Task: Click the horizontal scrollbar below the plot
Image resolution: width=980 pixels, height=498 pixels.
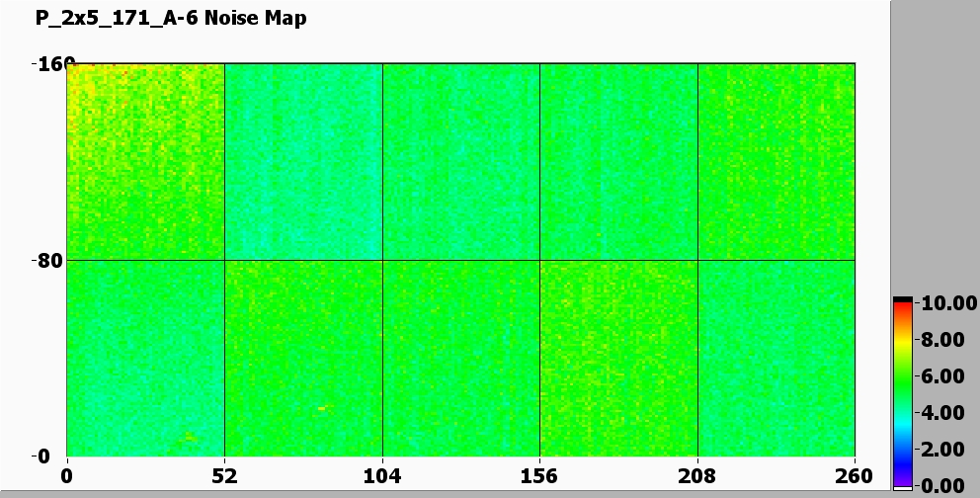Action: click(x=445, y=493)
